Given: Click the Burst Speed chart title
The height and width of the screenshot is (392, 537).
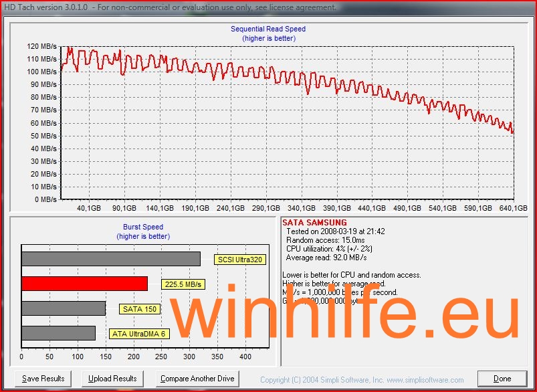Looking at the screenshot, I should [x=143, y=227].
